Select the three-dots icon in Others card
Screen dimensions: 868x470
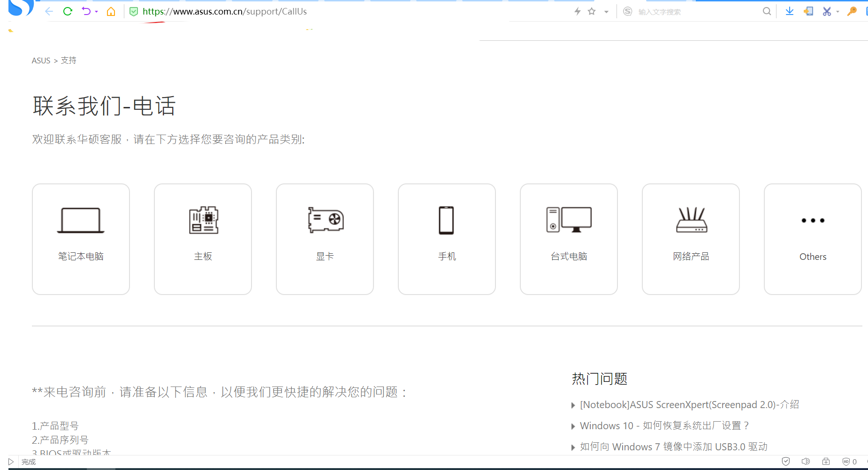813,220
